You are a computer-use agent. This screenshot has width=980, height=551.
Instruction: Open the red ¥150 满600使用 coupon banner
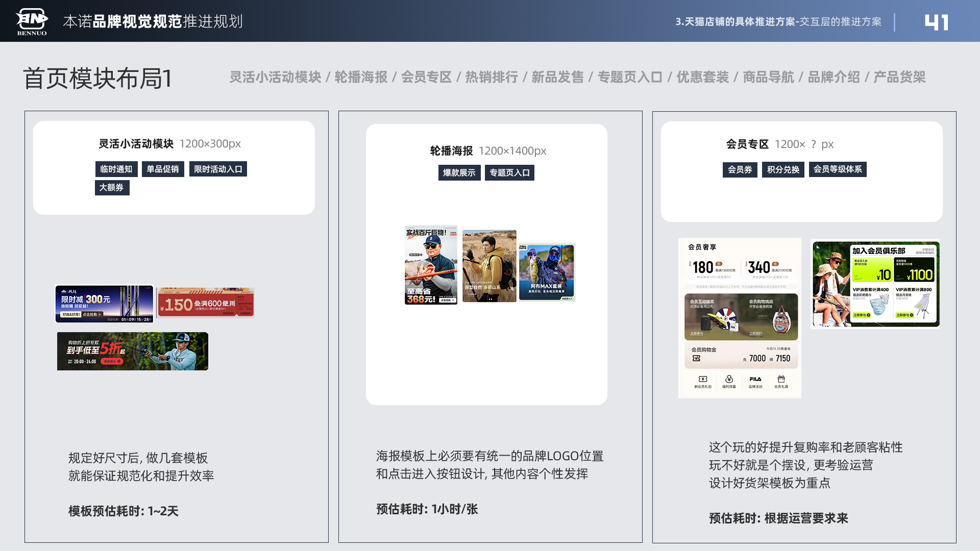tap(206, 303)
